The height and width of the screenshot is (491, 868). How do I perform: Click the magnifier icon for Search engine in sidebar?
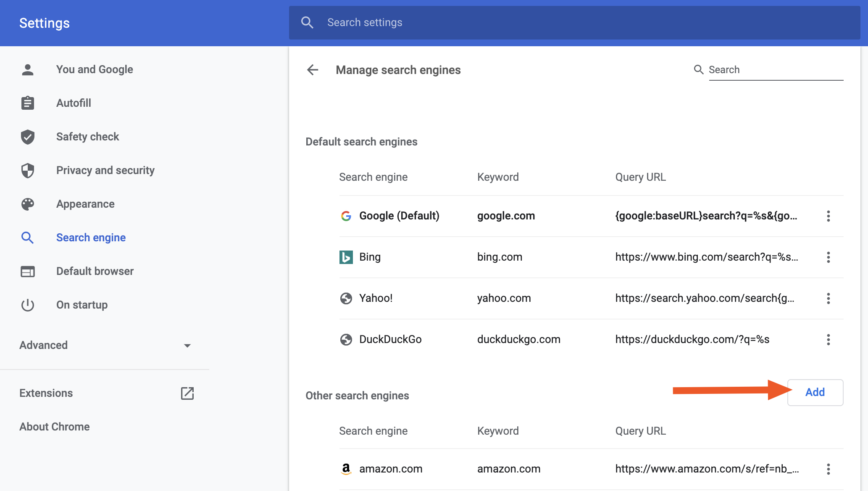[x=28, y=238]
